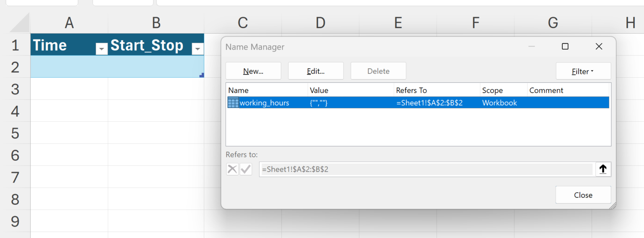Click cell B2 in the table
Image resolution: width=644 pixels, height=238 pixels.
click(156, 66)
